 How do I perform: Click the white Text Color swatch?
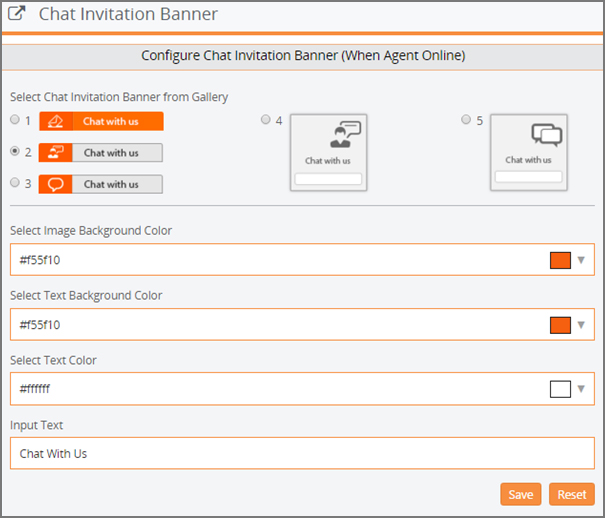(560, 389)
